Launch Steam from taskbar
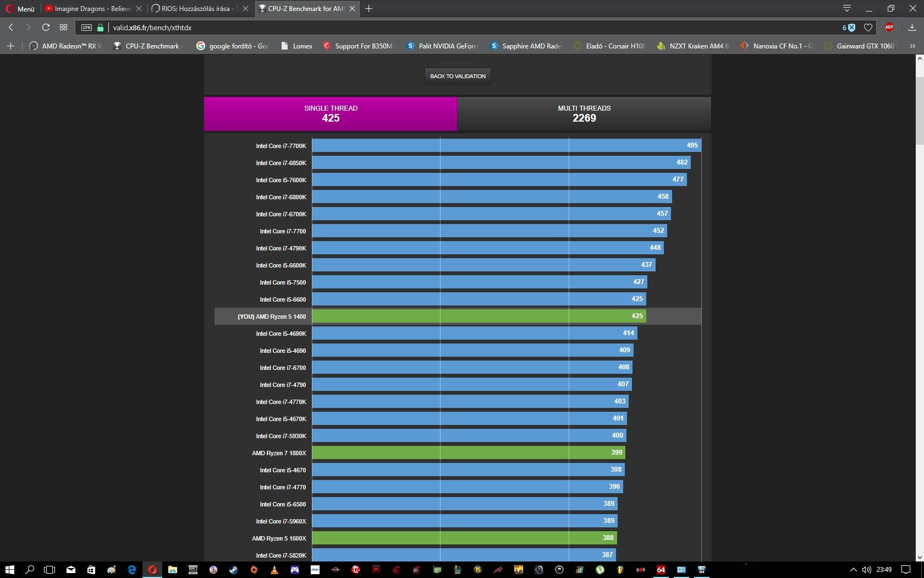The image size is (924, 578). (x=233, y=570)
